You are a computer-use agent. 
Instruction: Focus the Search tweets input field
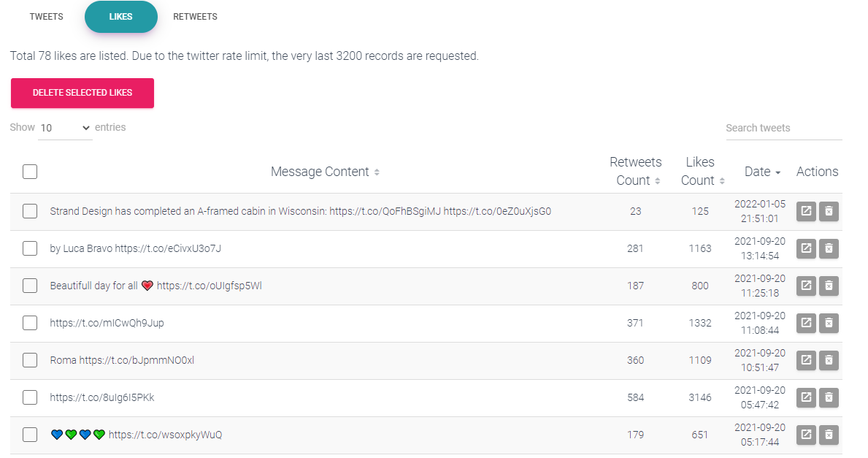click(784, 128)
